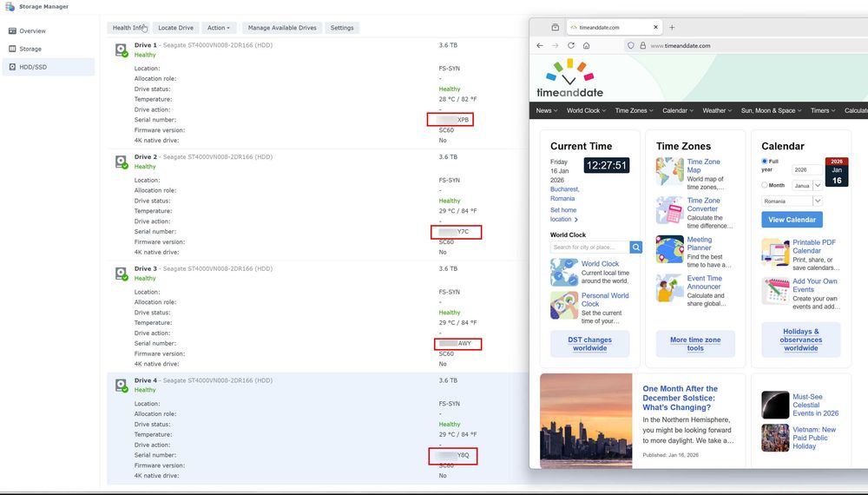Screen dimensions: 868x495
Task: Open the Settings tab in Storage Manager
Action: point(342,28)
